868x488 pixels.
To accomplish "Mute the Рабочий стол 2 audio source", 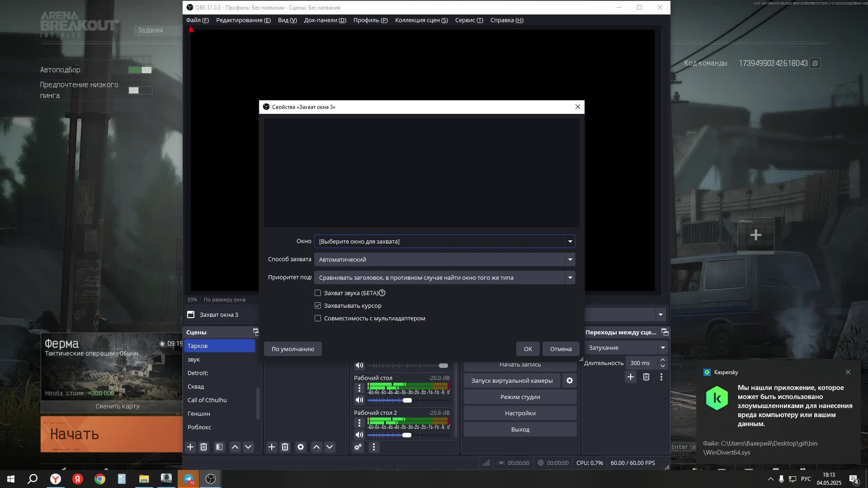I will pyautogui.click(x=359, y=435).
